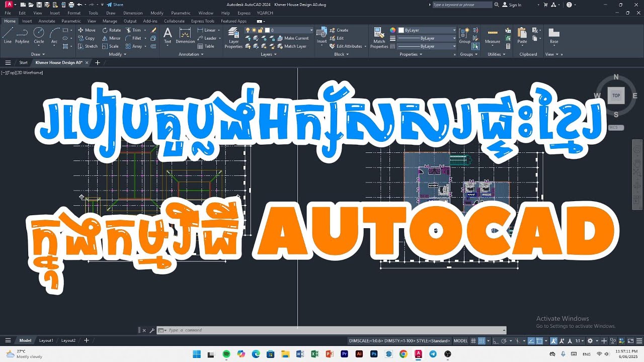Click the Dimension tool
The width and height of the screenshot is (644, 362).
tap(185, 35)
